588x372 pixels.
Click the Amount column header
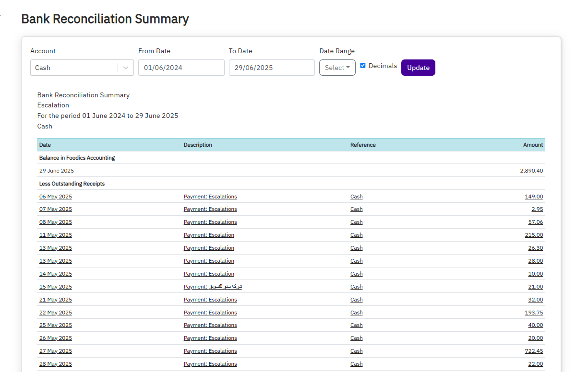point(533,144)
